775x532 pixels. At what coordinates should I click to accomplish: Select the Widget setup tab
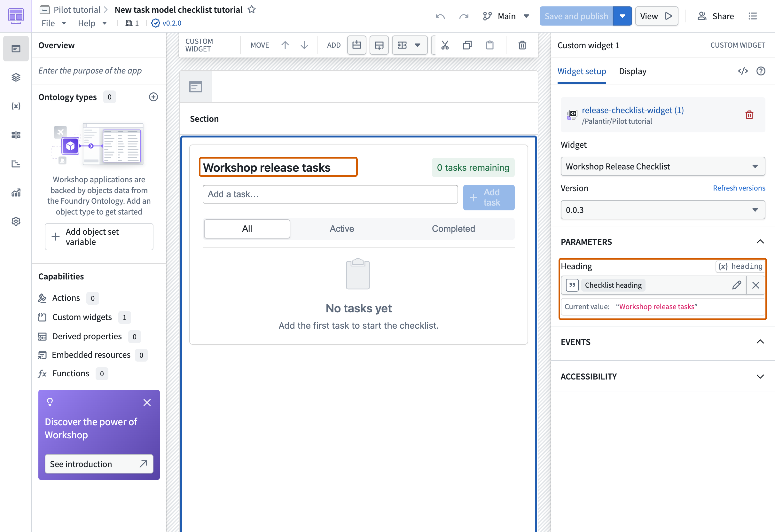pos(582,71)
